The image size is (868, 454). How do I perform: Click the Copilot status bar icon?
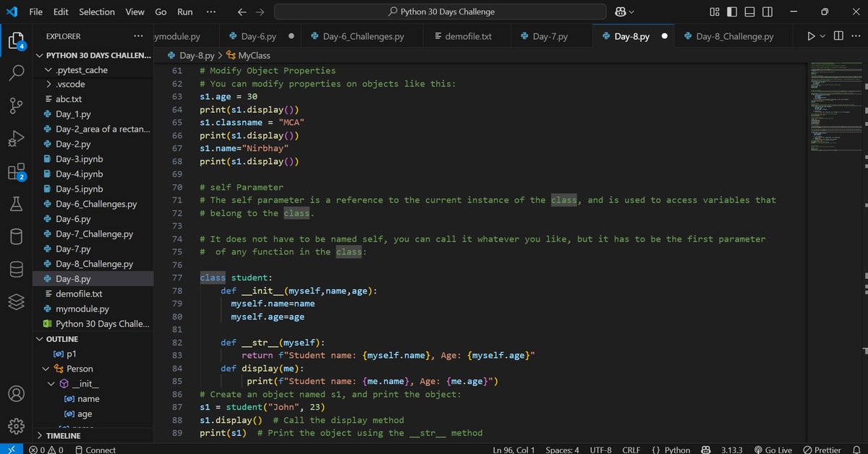coord(706,450)
